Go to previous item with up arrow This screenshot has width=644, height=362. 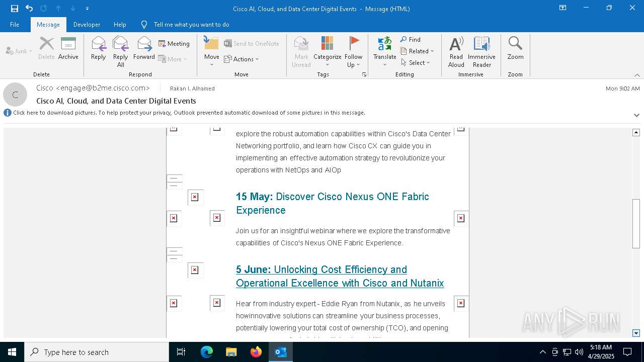click(x=58, y=9)
